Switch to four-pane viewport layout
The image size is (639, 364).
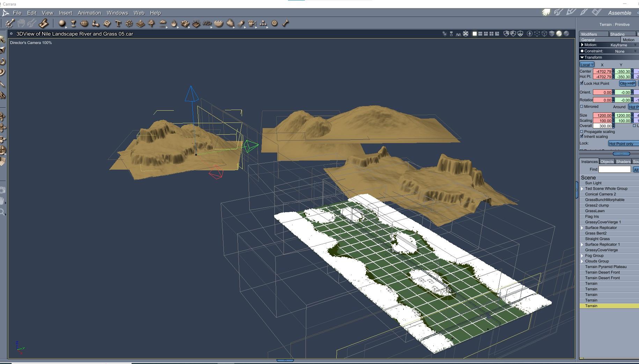[x=492, y=34]
